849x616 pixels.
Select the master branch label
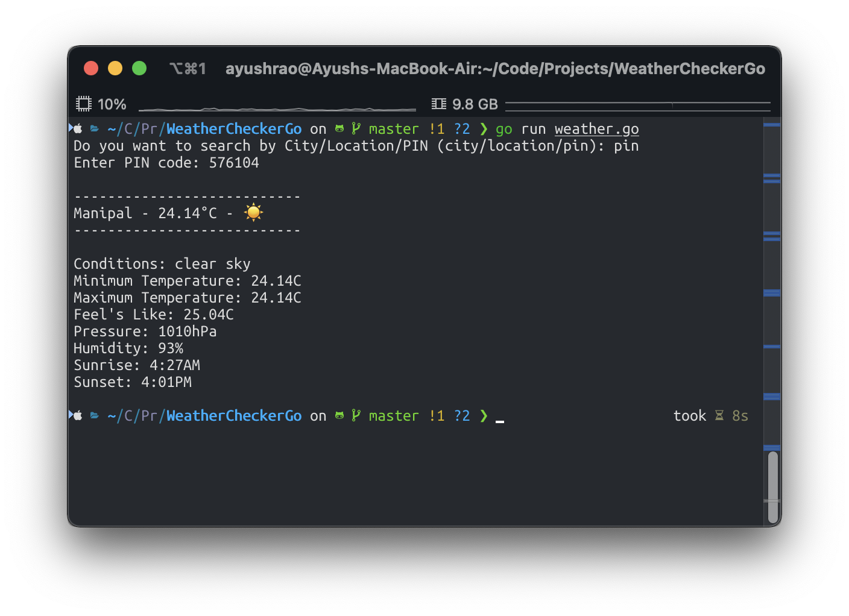pyautogui.click(x=393, y=128)
